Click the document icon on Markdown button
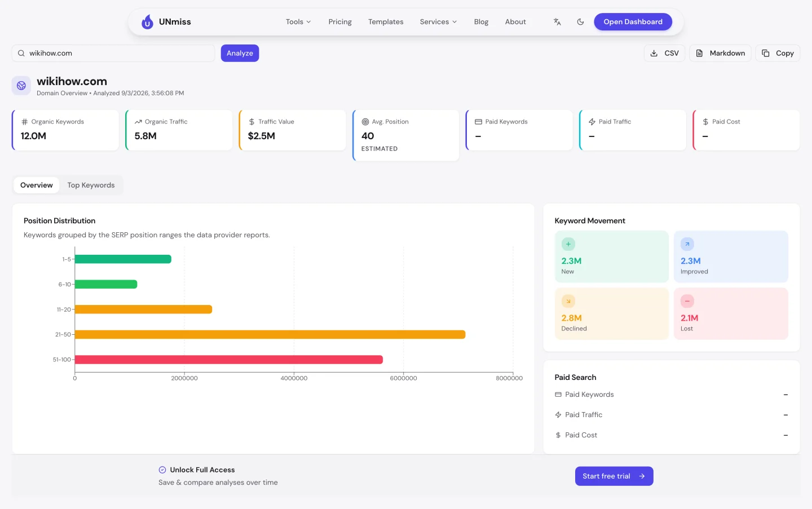The width and height of the screenshot is (812, 509). pyautogui.click(x=699, y=53)
